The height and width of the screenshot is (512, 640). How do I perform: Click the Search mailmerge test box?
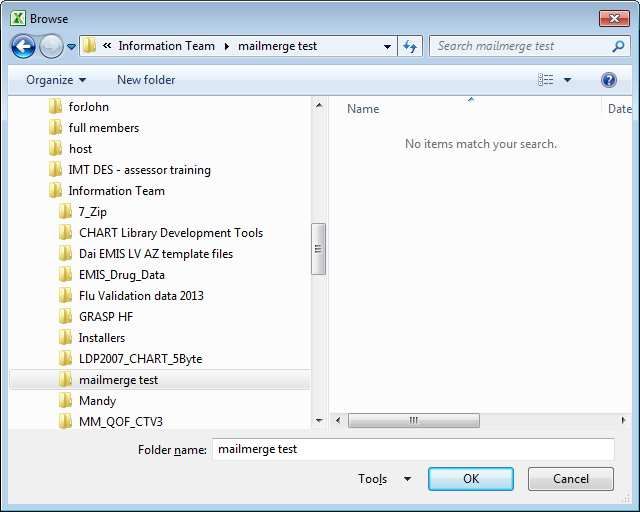(x=520, y=46)
